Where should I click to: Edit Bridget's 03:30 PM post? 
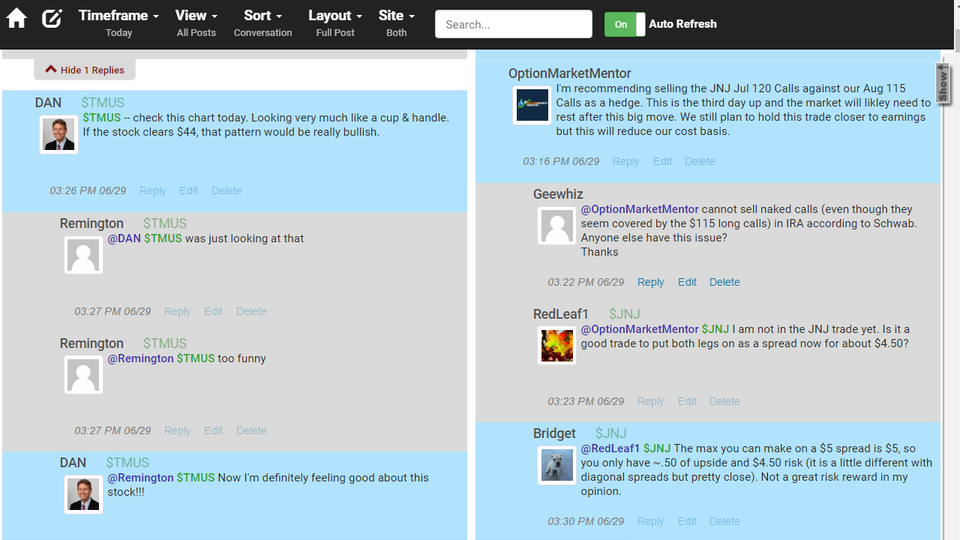687,521
